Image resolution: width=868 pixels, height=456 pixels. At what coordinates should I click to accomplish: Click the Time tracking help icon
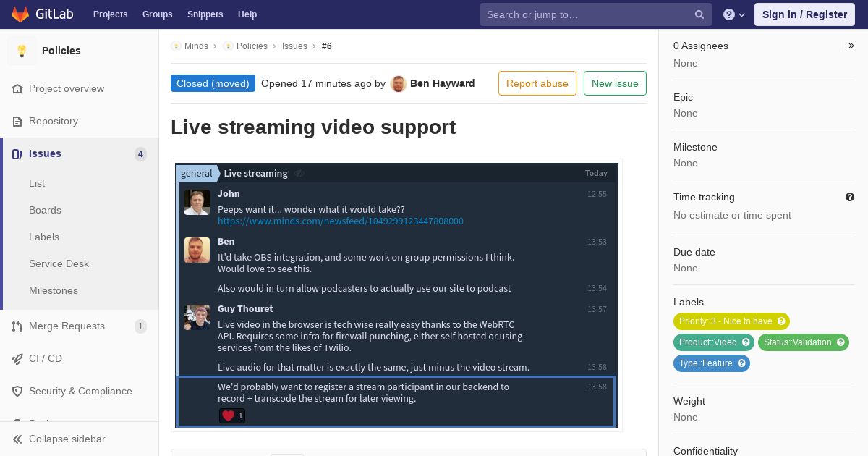tap(850, 197)
